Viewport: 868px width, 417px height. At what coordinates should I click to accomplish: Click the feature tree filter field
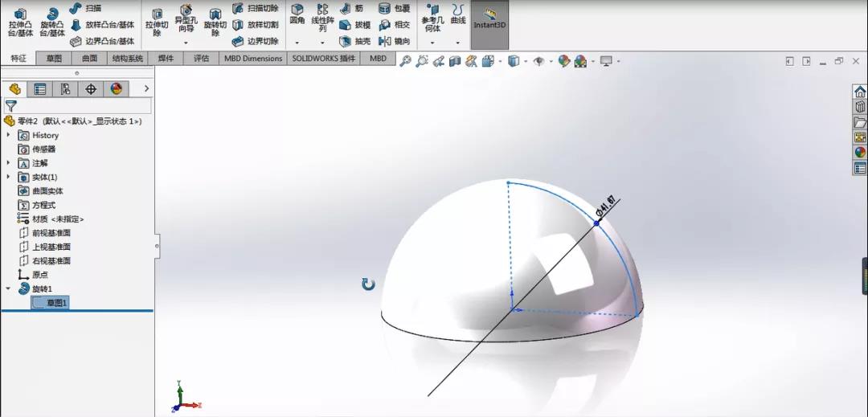(77, 105)
